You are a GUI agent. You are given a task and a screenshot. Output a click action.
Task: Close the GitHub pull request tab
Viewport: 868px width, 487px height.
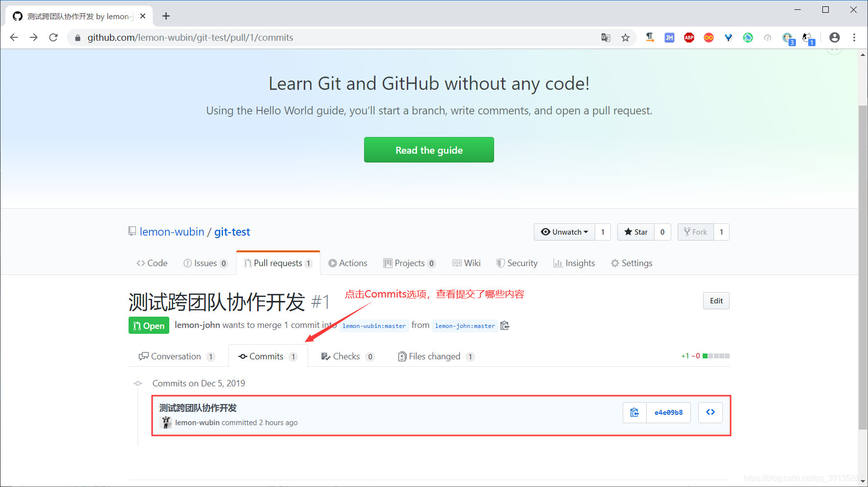(x=143, y=16)
